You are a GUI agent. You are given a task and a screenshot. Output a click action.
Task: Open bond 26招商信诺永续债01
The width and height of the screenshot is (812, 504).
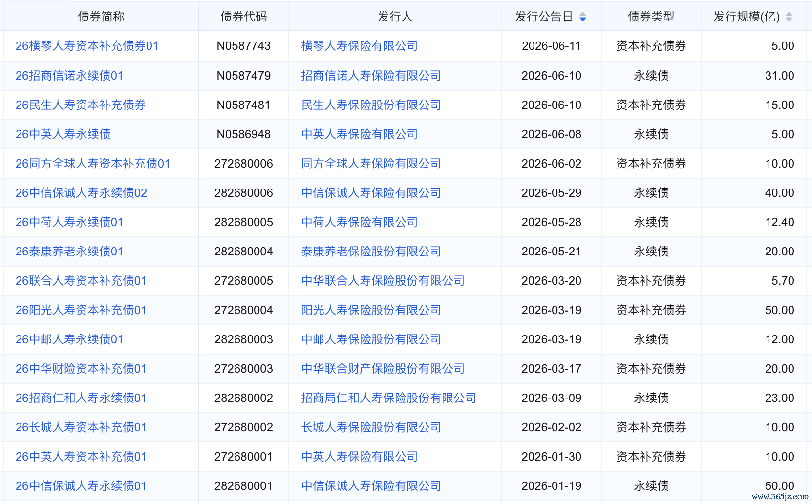[x=69, y=76]
